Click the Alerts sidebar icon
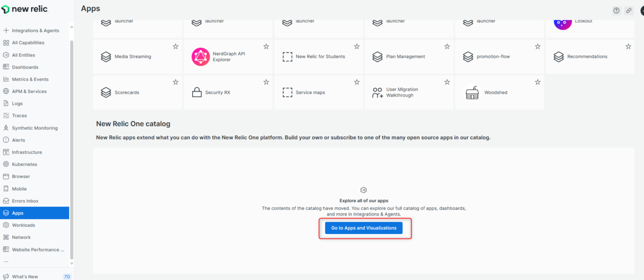 click(x=6, y=140)
